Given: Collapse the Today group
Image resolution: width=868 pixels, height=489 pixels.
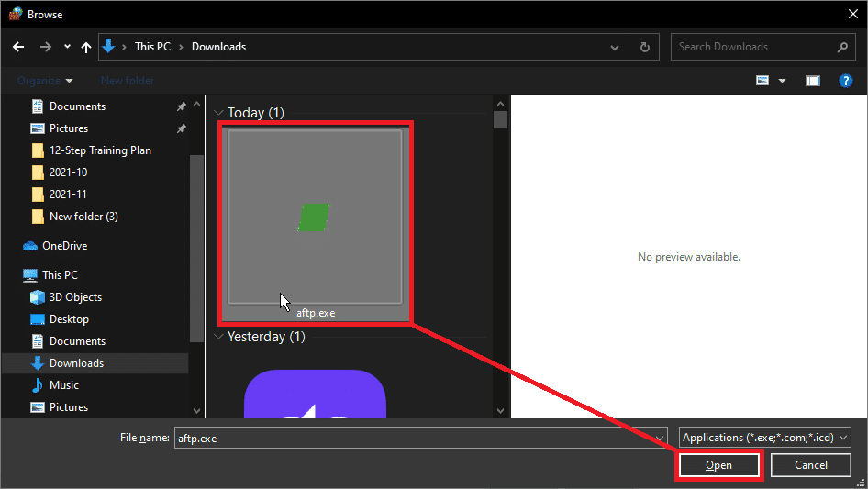Looking at the screenshot, I should pos(218,113).
